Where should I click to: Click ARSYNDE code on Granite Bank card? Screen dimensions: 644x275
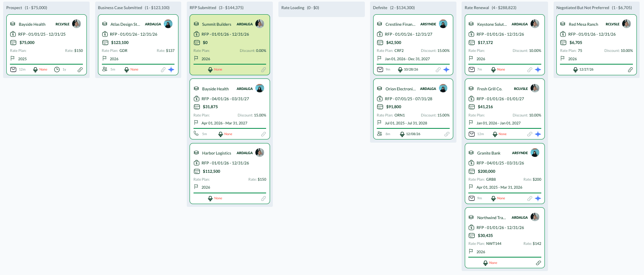(520, 153)
